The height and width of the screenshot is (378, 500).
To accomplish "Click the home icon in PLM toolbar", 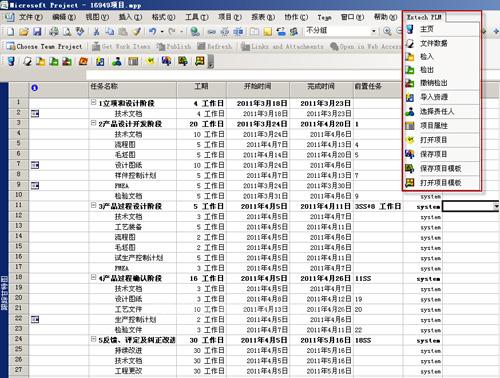I will pos(11,61).
